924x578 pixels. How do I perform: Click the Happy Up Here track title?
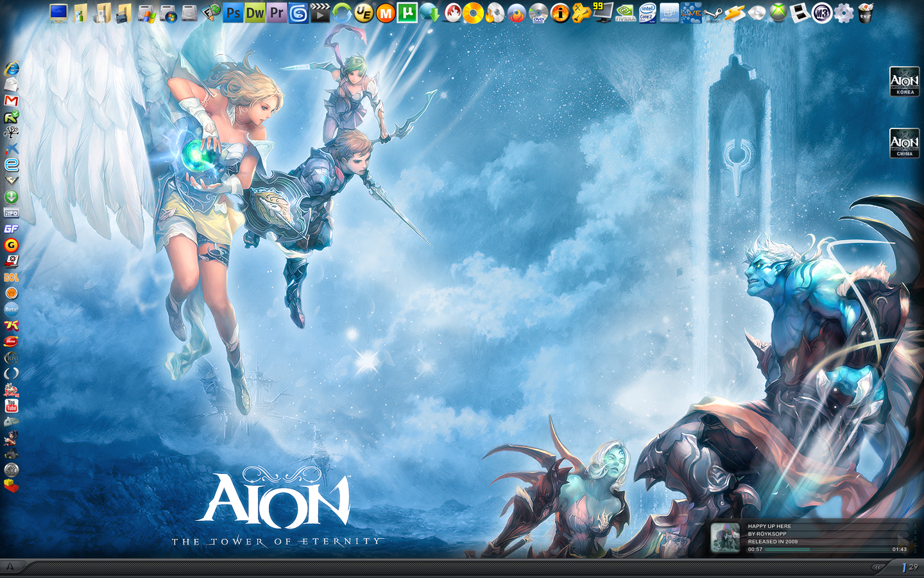(769, 526)
